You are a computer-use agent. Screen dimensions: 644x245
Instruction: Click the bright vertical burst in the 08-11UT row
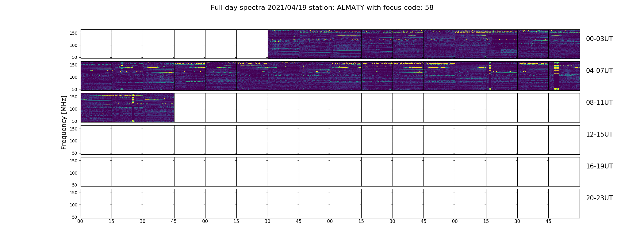(133, 108)
